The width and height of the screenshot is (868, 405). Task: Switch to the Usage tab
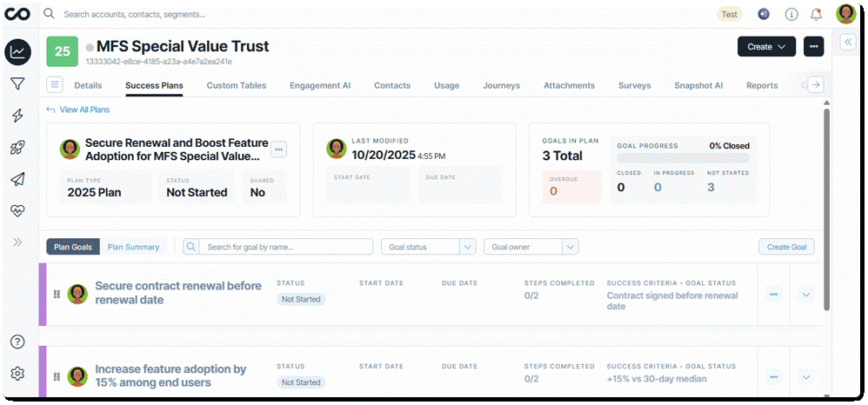coord(446,85)
